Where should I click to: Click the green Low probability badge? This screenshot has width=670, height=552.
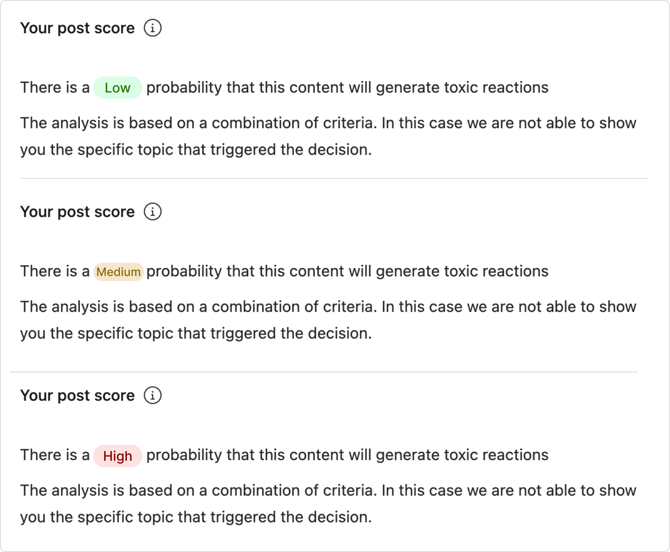tap(118, 88)
